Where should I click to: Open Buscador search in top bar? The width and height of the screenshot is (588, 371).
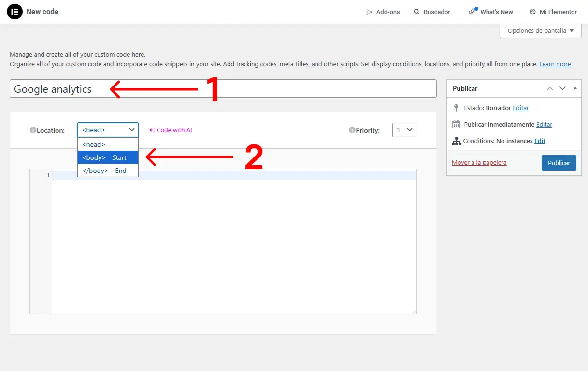(x=432, y=12)
